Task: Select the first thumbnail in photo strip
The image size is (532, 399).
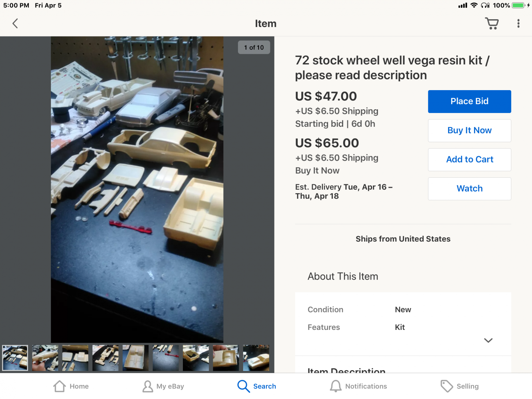Action: (x=15, y=358)
